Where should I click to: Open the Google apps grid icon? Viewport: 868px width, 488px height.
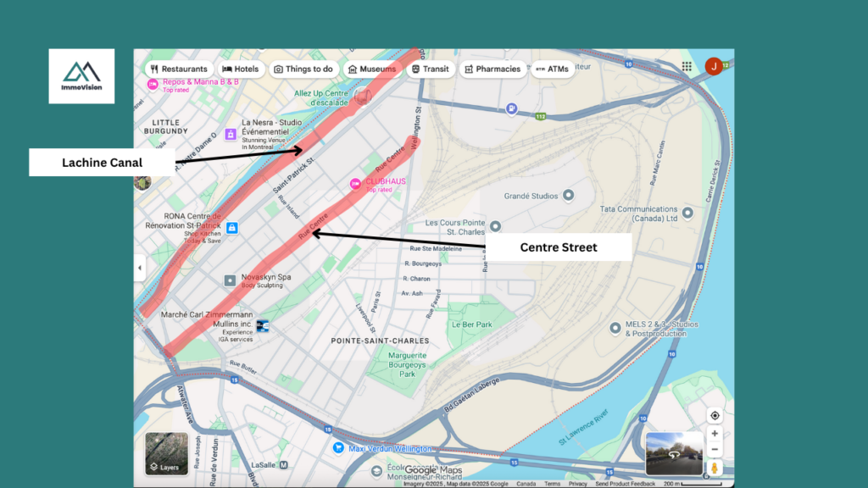[687, 66]
